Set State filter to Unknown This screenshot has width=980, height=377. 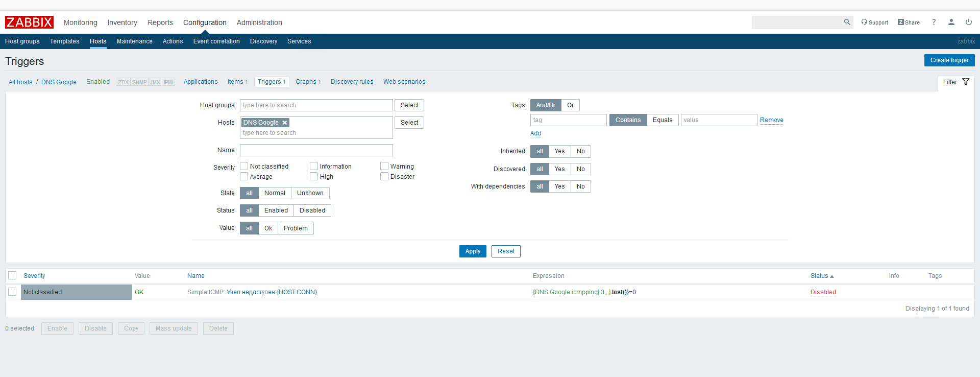[x=310, y=193]
